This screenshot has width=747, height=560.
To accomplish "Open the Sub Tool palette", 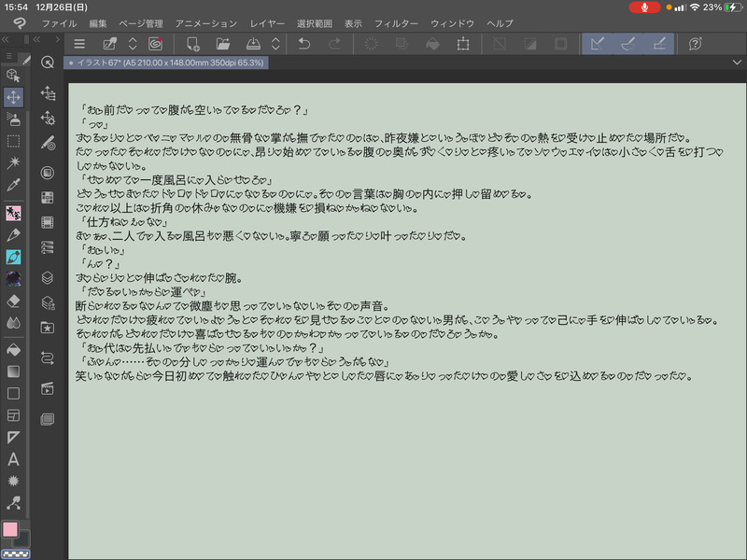I will click(x=48, y=93).
